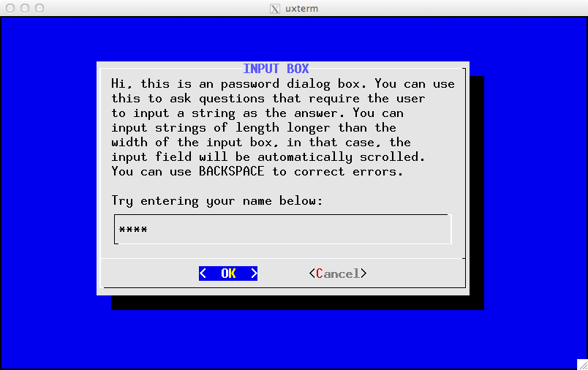This screenshot has height=370, width=588.
Task: Click the left angle bracket of OK
Action: [203, 273]
